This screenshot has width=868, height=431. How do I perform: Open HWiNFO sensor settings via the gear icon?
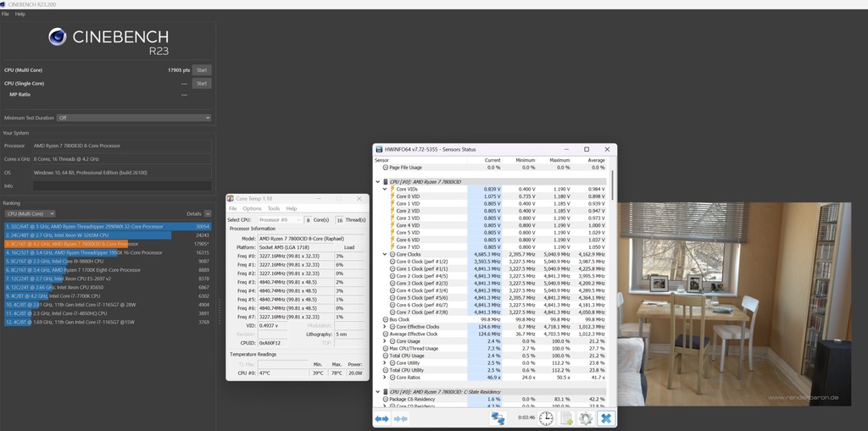click(x=586, y=418)
